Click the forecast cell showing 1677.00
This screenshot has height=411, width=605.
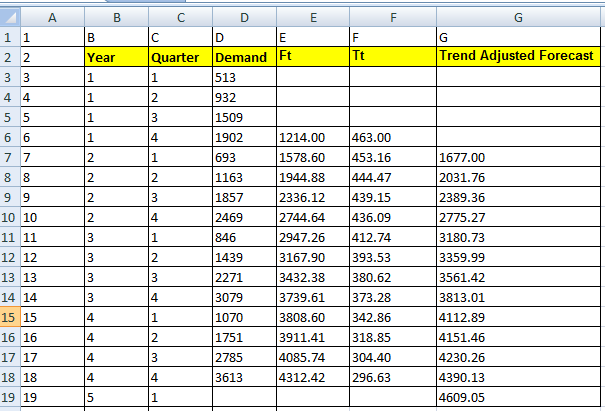point(517,157)
